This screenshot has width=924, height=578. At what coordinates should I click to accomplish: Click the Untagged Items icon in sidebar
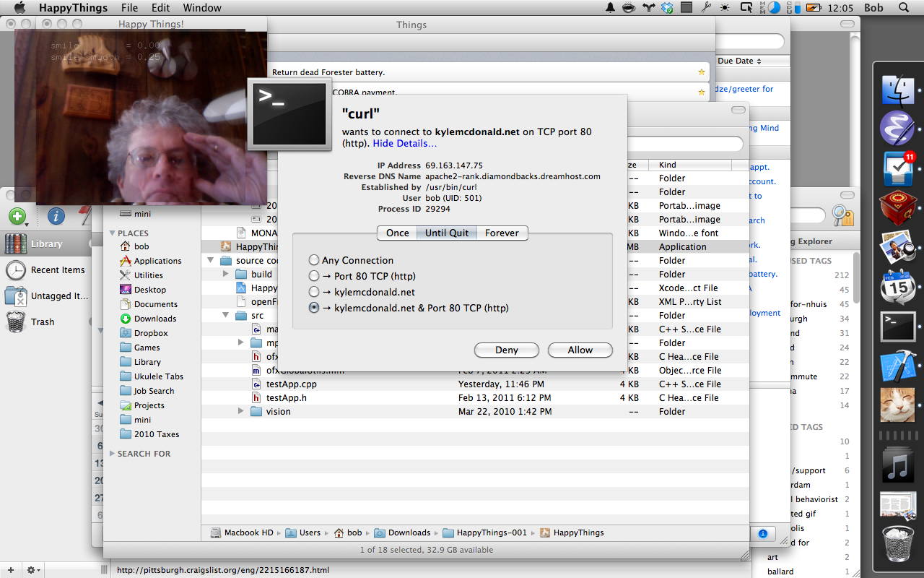(x=16, y=296)
